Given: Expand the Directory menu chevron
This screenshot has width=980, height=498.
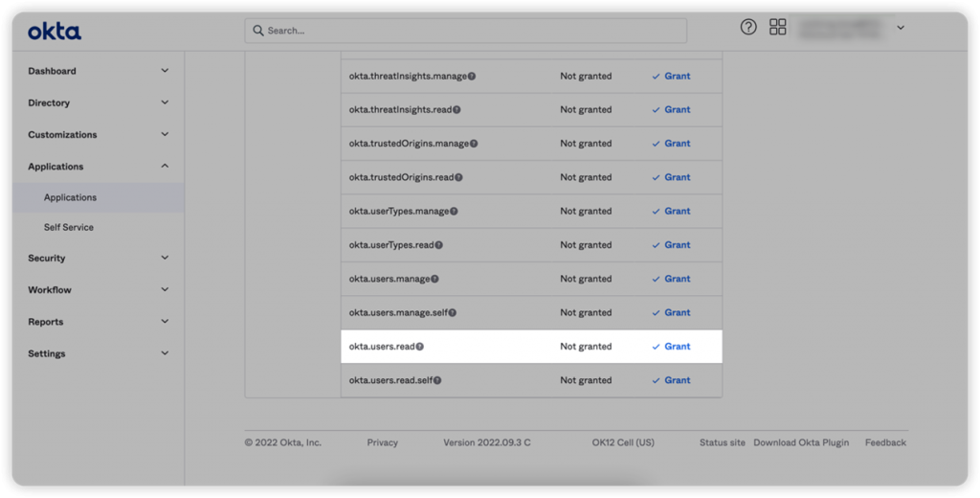Looking at the screenshot, I should 165,102.
